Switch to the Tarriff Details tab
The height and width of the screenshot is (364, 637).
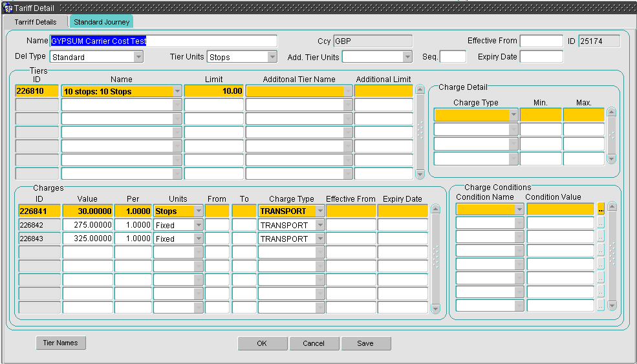pyautogui.click(x=36, y=22)
